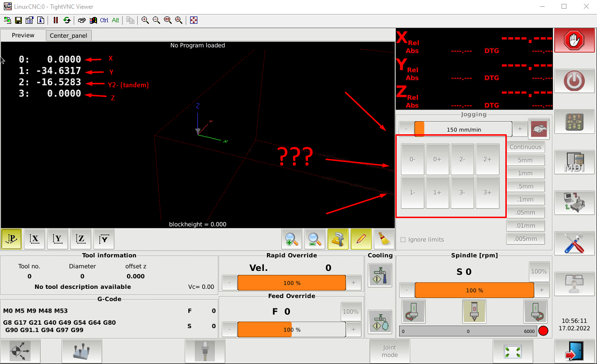Open TightVNC connection info

pos(41,20)
